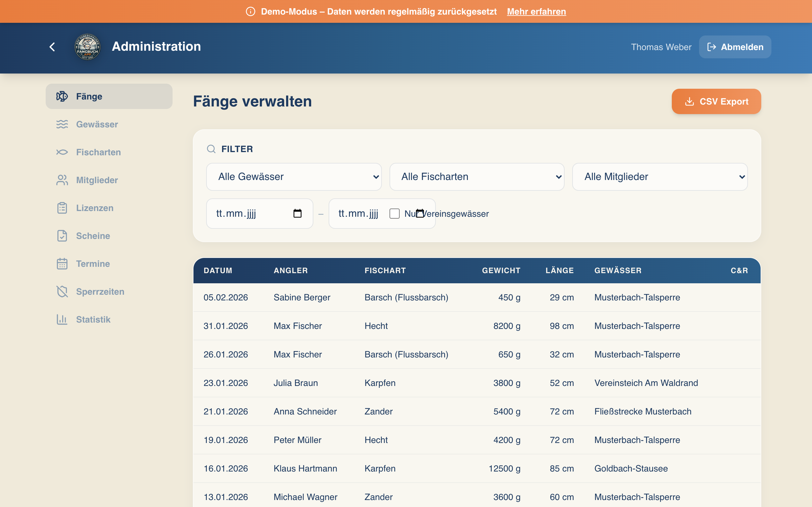This screenshot has width=812, height=507.
Task: Click the Abmelden logout button
Action: click(735, 47)
